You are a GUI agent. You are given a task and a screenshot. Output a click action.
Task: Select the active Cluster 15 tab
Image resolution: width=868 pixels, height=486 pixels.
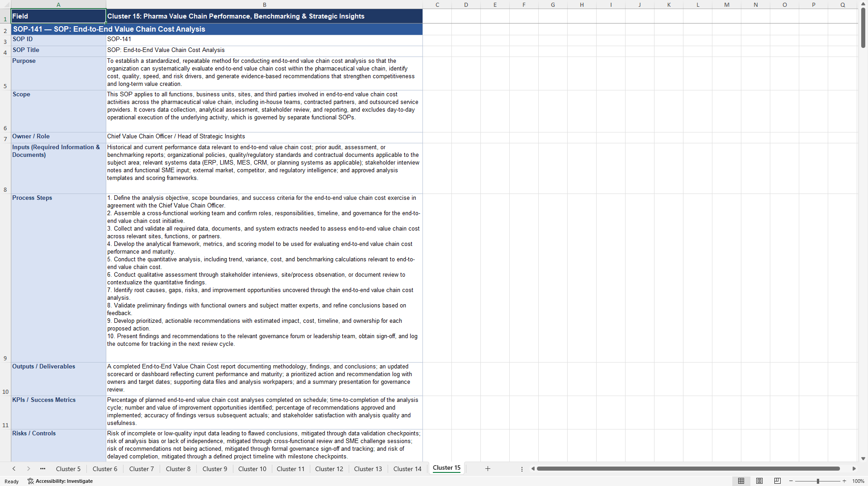pyautogui.click(x=446, y=468)
